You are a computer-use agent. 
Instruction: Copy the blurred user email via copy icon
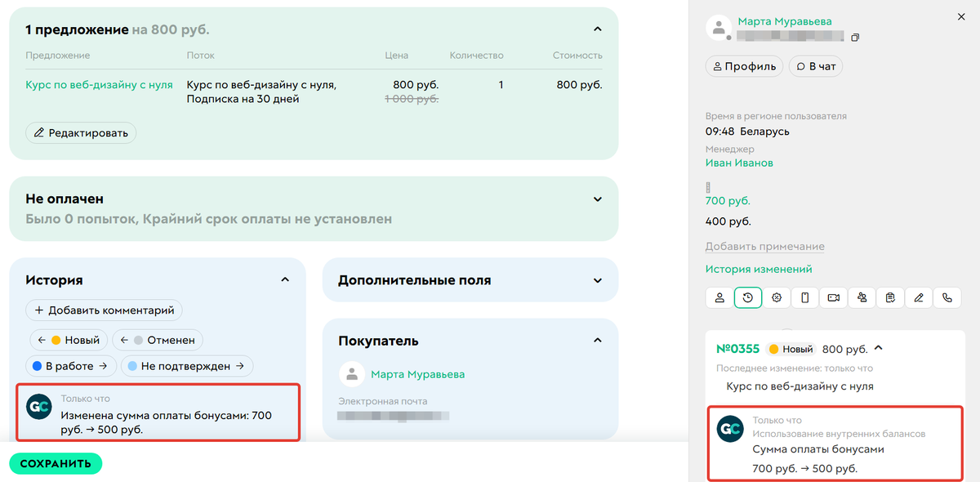tap(855, 38)
